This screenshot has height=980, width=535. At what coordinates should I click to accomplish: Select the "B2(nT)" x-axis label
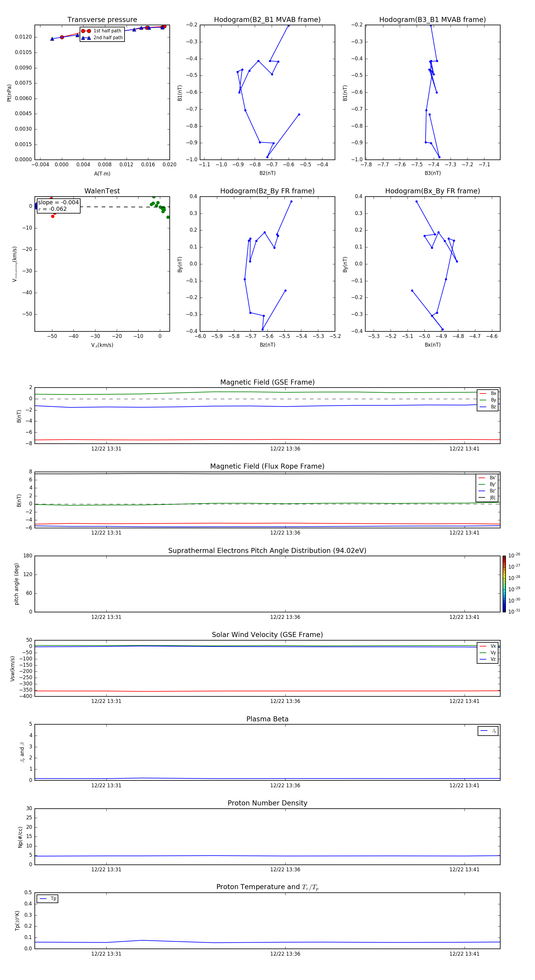click(267, 173)
